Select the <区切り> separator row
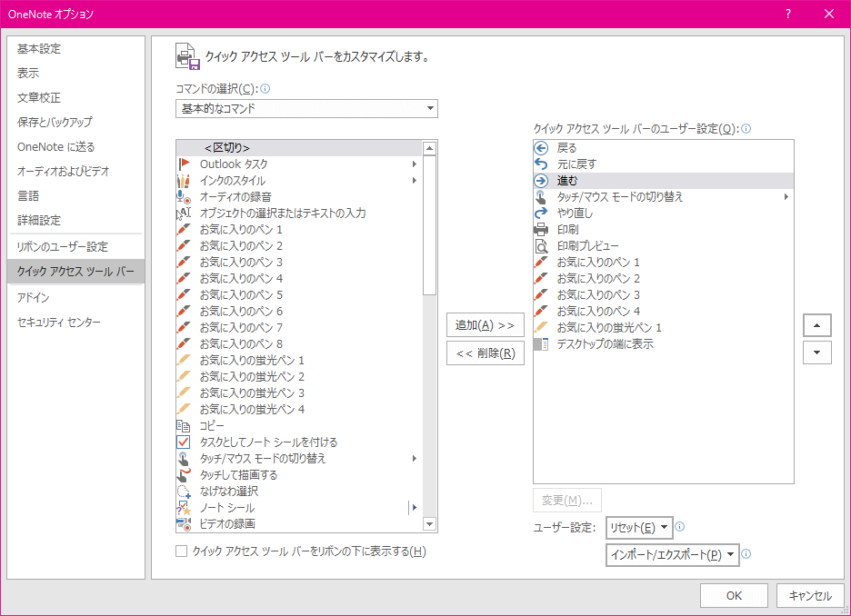This screenshot has height=616, width=851. point(299,147)
